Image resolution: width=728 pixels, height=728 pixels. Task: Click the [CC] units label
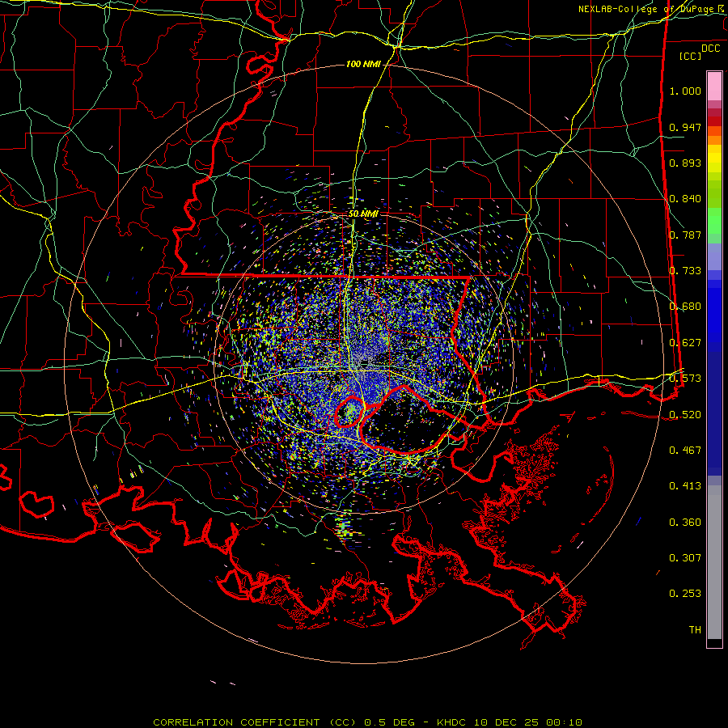click(691, 56)
